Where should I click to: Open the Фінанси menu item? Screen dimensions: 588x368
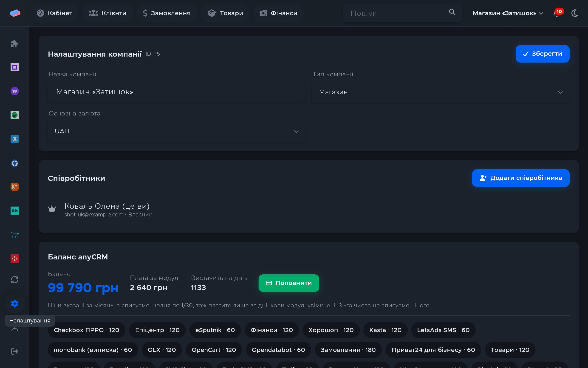(x=278, y=13)
